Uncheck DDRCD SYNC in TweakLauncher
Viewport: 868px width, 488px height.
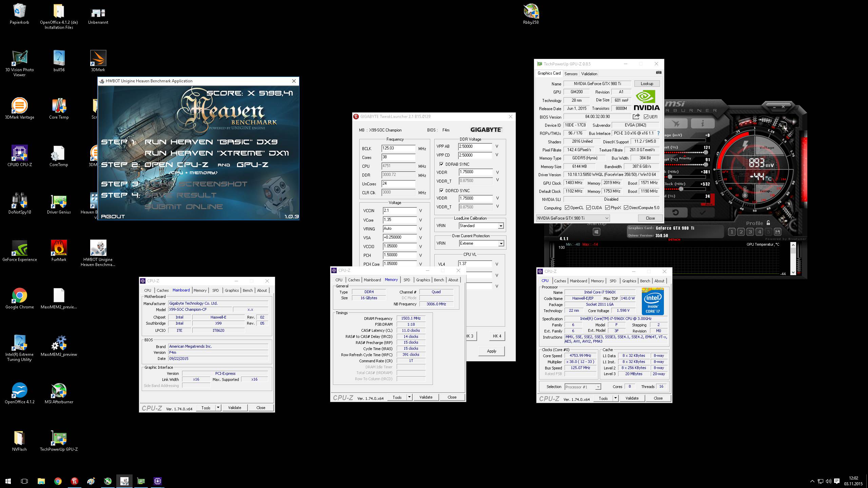tap(441, 190)
